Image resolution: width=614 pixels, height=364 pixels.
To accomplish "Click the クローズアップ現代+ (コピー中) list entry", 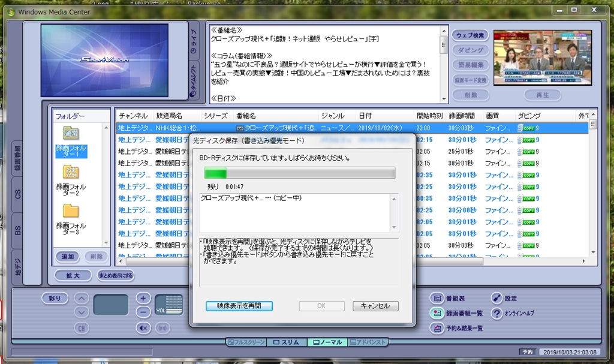I will [x=251, y=198].
